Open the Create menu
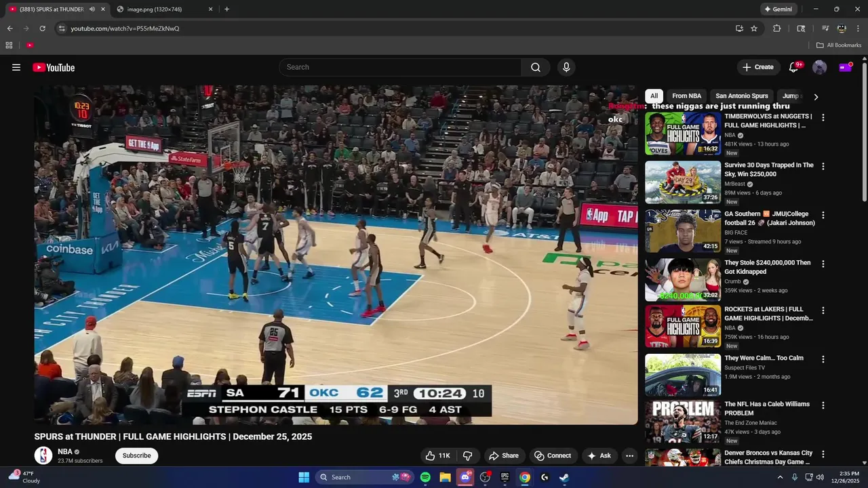868x488 pixels. point(757,67)
